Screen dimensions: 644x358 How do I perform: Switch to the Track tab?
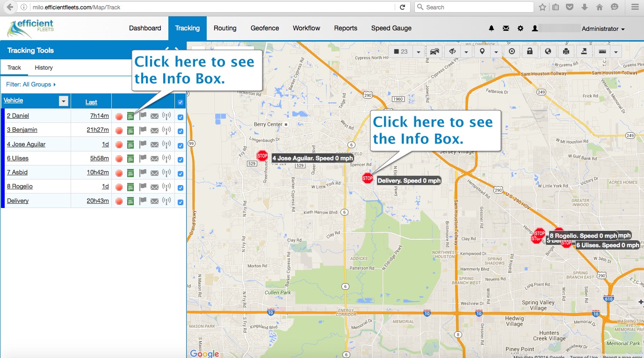pos(14,68)
